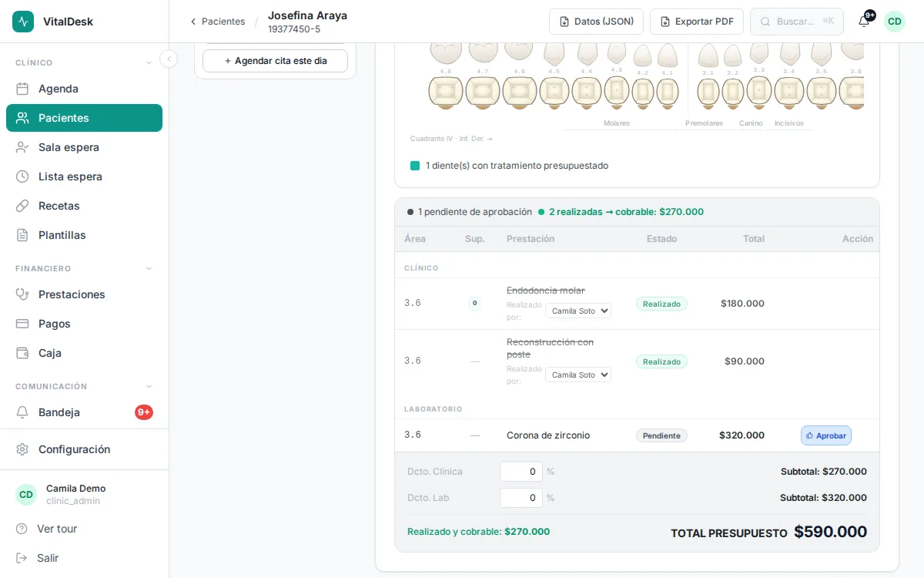Click the $90.000 total cell
This screenshot has height=578, width=924.
pyautogui.click(x=745, y=361)
